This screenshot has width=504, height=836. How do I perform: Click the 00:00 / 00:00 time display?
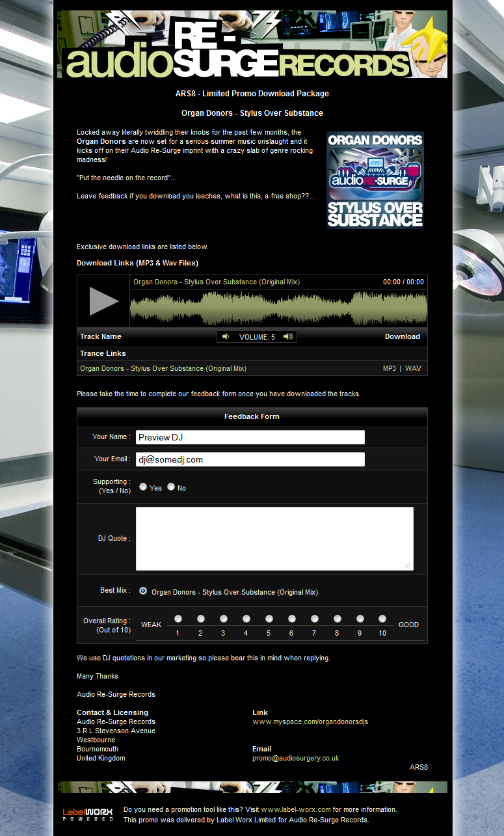point(403,282)
